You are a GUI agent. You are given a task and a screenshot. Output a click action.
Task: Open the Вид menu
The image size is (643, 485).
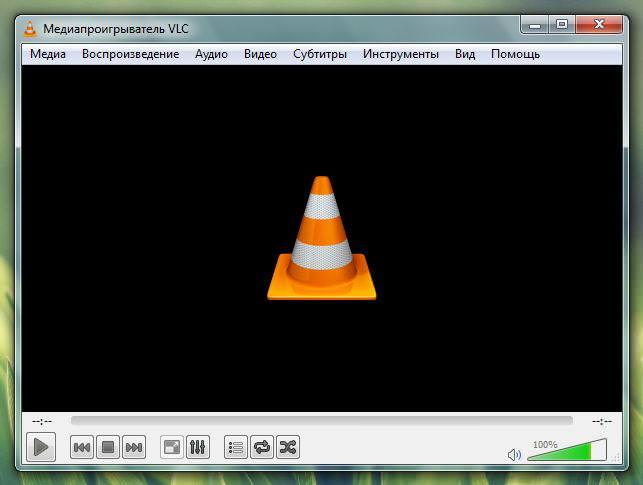[465, 54]
